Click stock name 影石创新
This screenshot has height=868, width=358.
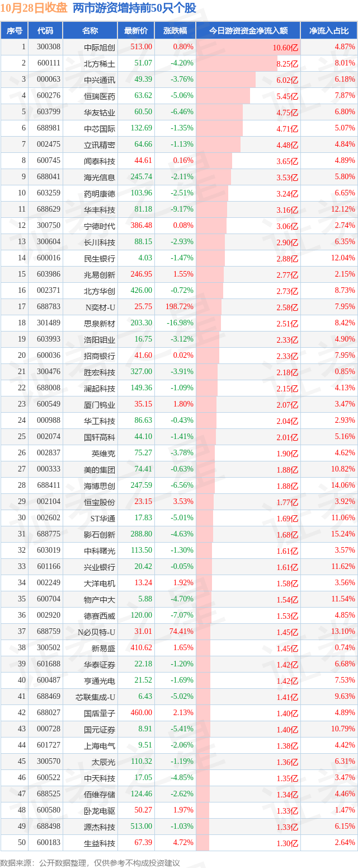[100, 535]
